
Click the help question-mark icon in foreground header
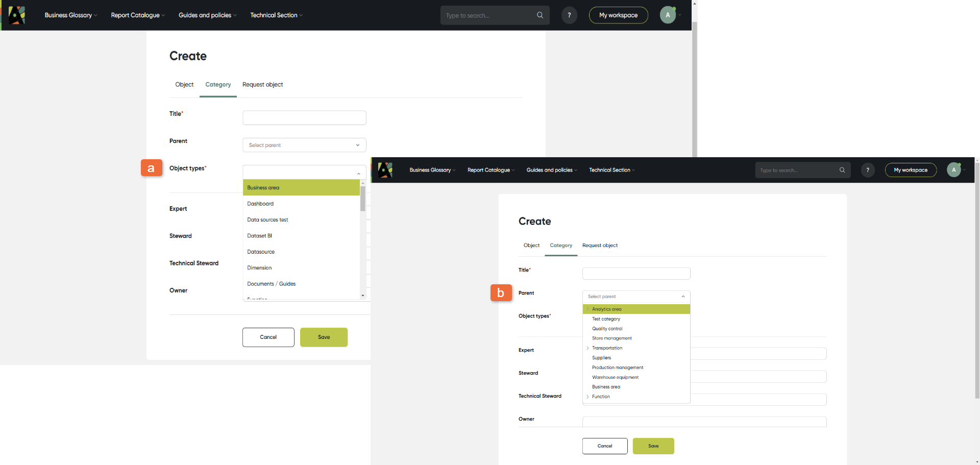868,170
